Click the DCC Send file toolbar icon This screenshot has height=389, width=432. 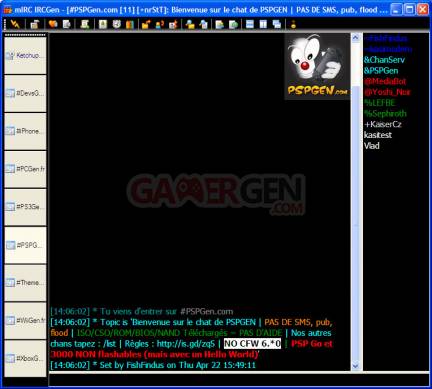146,24
